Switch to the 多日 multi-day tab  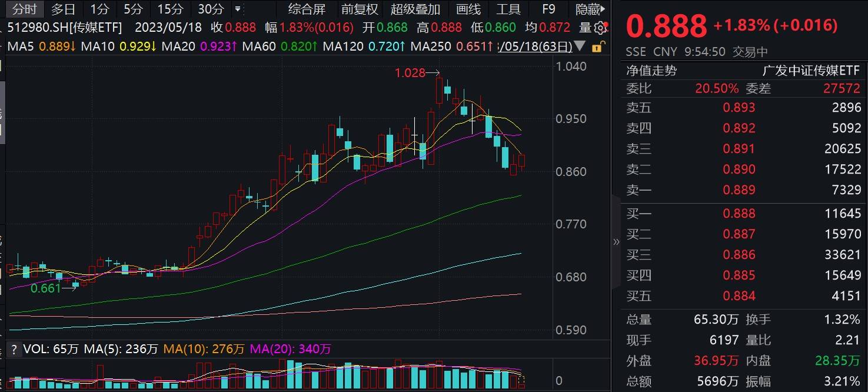point(62,9)
